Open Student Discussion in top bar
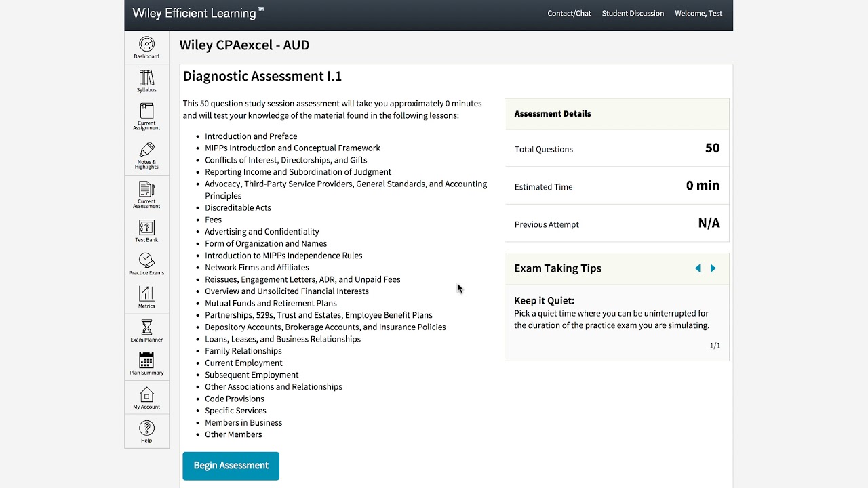 (x=633, y=14)
